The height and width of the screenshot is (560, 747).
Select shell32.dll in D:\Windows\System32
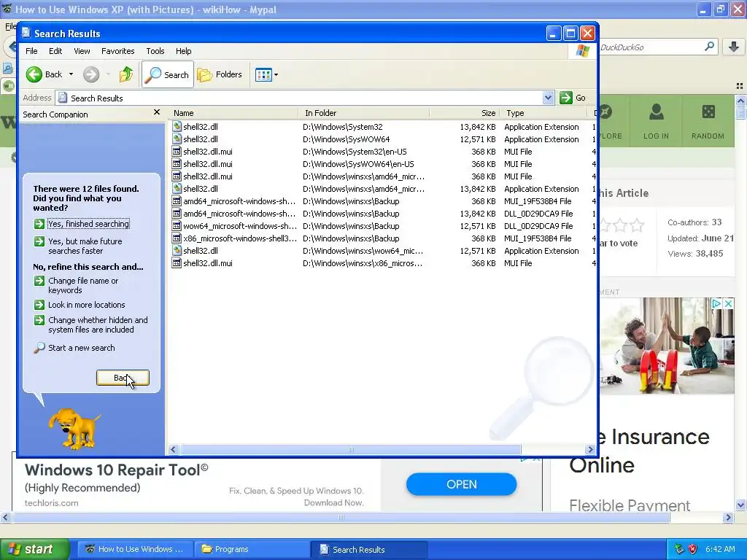(200, 127)
